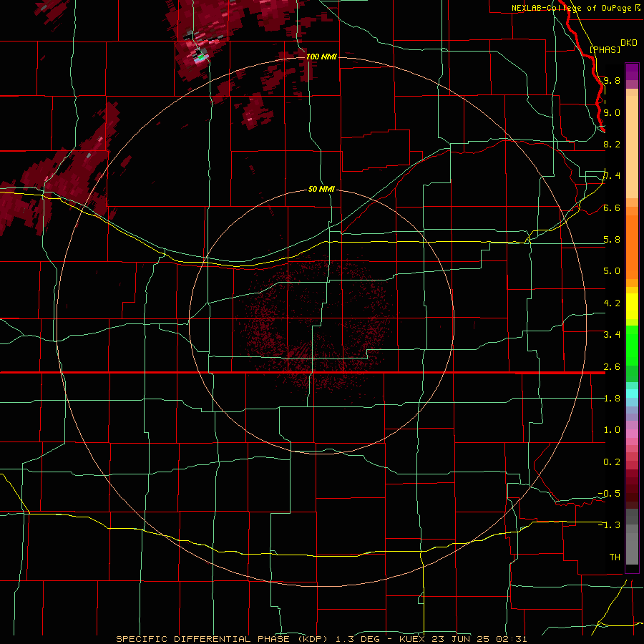Pick the cyan segment of the color scale
The image size is (644, 644).
(x=632, y=394)
